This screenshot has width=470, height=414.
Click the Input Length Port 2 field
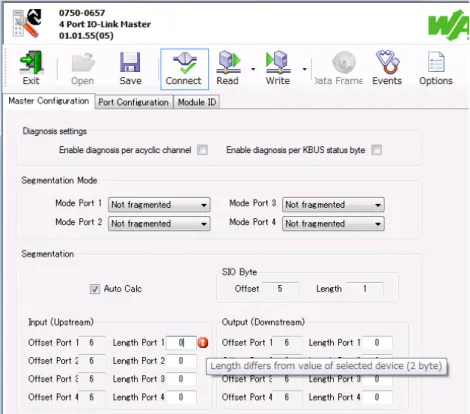tap(181, 361)
